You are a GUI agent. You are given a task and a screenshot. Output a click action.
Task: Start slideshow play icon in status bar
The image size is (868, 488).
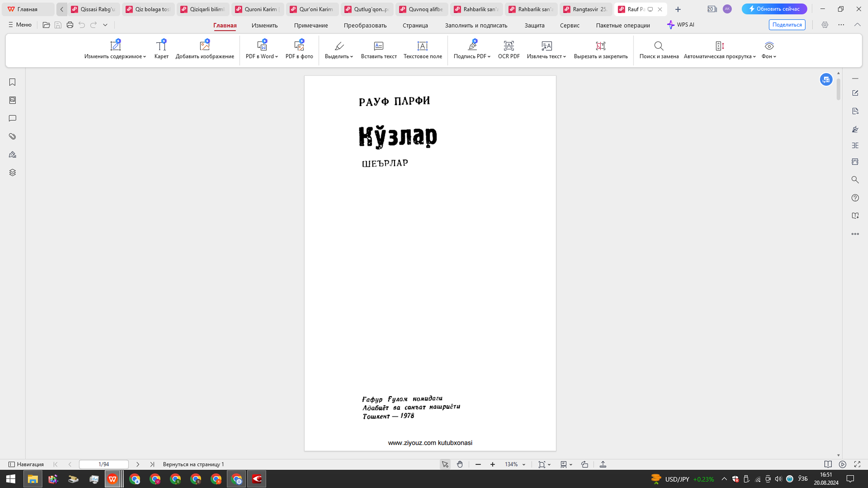point(842,465)
